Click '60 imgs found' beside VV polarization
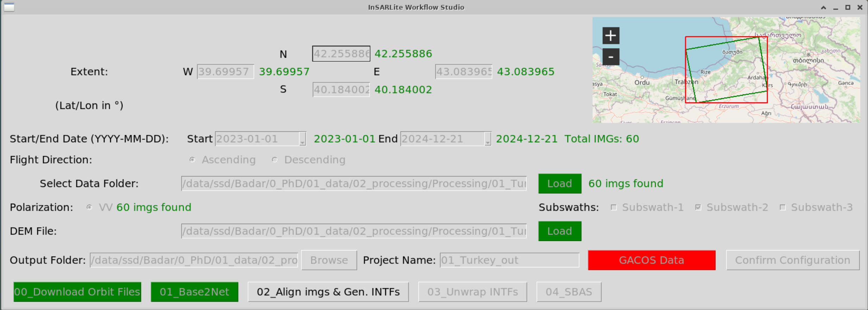 tap(154, 207)
